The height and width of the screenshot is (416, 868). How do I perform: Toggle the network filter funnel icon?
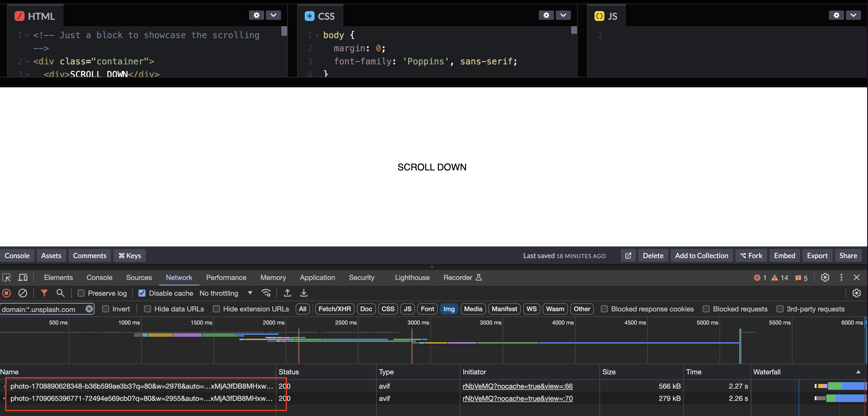click(x=44, y=293)
